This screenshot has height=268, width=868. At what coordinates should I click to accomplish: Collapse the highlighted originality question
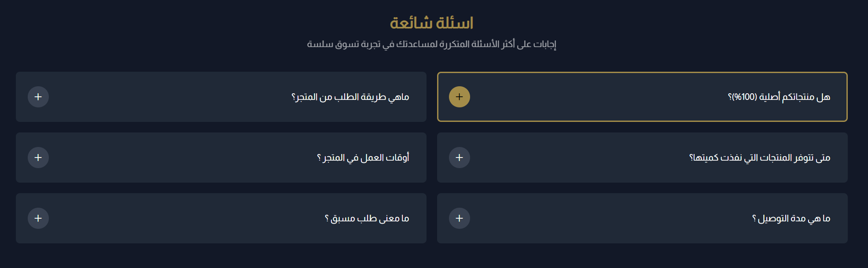[641, 97]
